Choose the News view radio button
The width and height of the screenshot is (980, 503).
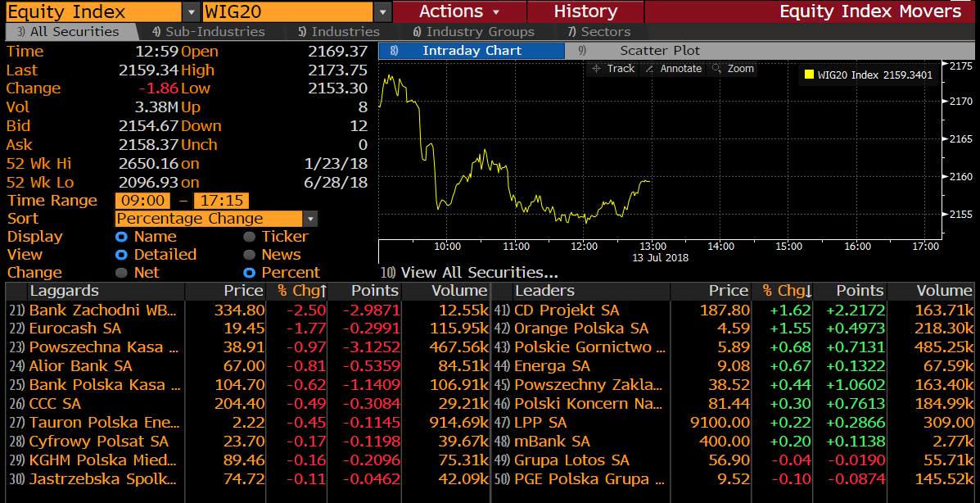(x=250, y=255)
